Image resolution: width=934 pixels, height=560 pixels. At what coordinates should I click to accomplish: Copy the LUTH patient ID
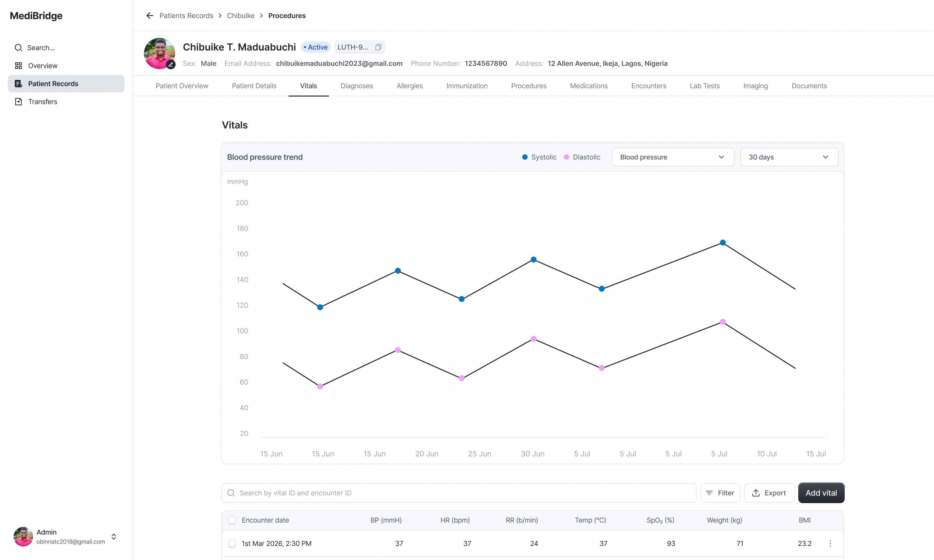tap(378, 47)
